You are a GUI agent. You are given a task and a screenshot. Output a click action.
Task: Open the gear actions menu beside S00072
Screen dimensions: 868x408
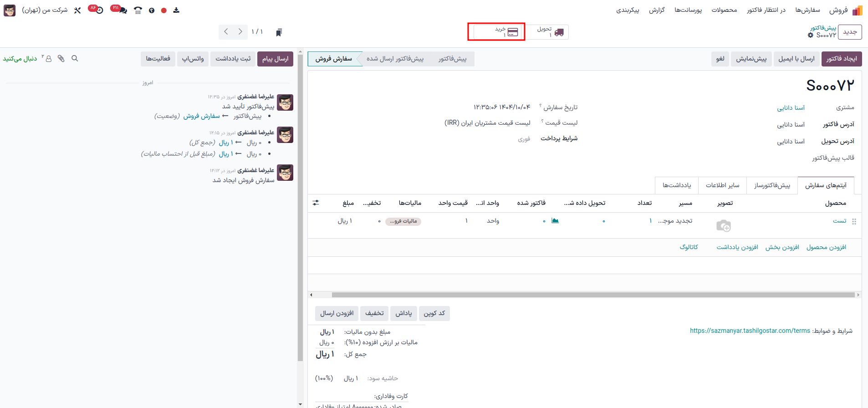point(811,35)
